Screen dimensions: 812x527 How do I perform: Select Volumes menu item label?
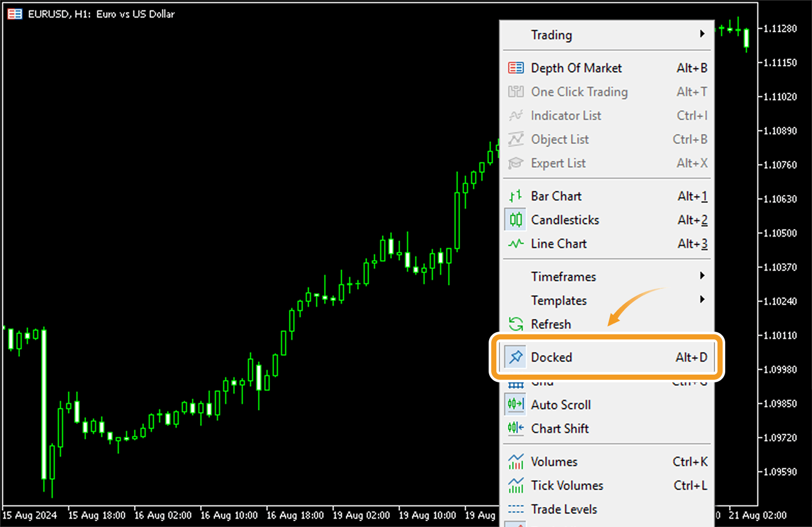pyautogui.click(x=554, y=462)
